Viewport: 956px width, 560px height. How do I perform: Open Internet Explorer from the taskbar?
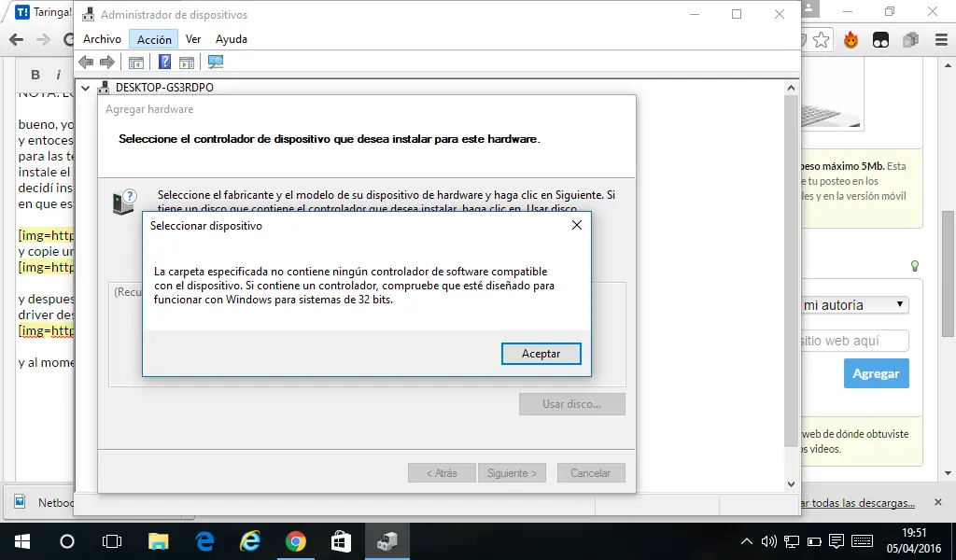click(250, 541)
